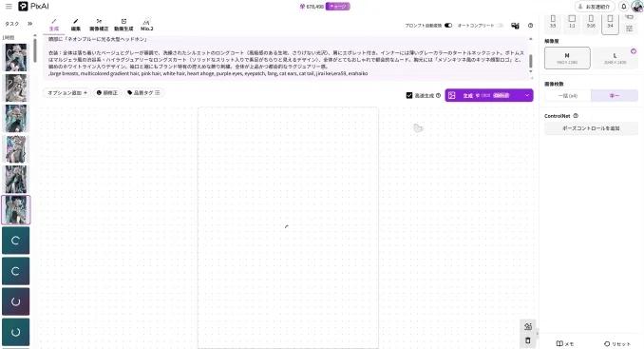Open the hamburger menu beside PixAI logo
Viewport: 644px width, 349px height.
point(9,6)
